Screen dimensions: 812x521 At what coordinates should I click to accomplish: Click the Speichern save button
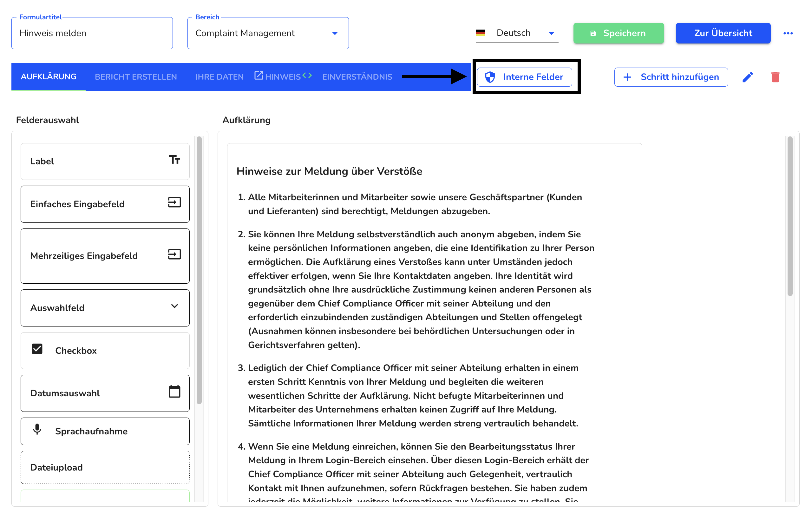tap(618, 33)
